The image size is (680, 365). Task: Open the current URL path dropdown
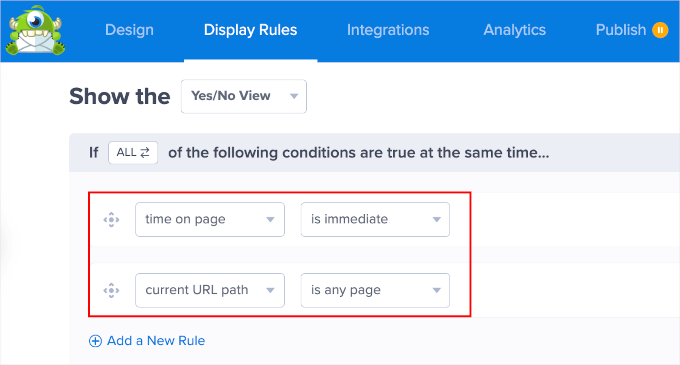210,290
